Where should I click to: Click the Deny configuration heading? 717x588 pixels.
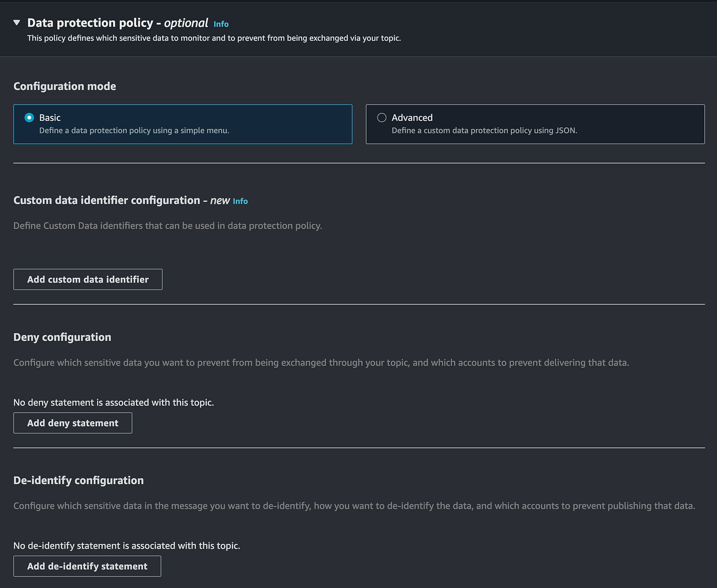(62, 337)
